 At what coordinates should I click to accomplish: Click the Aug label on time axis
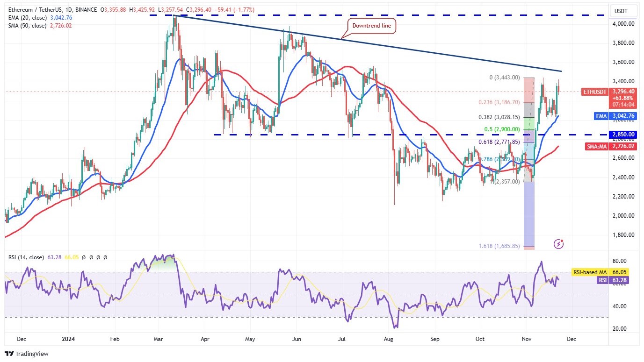pos(389,340)
